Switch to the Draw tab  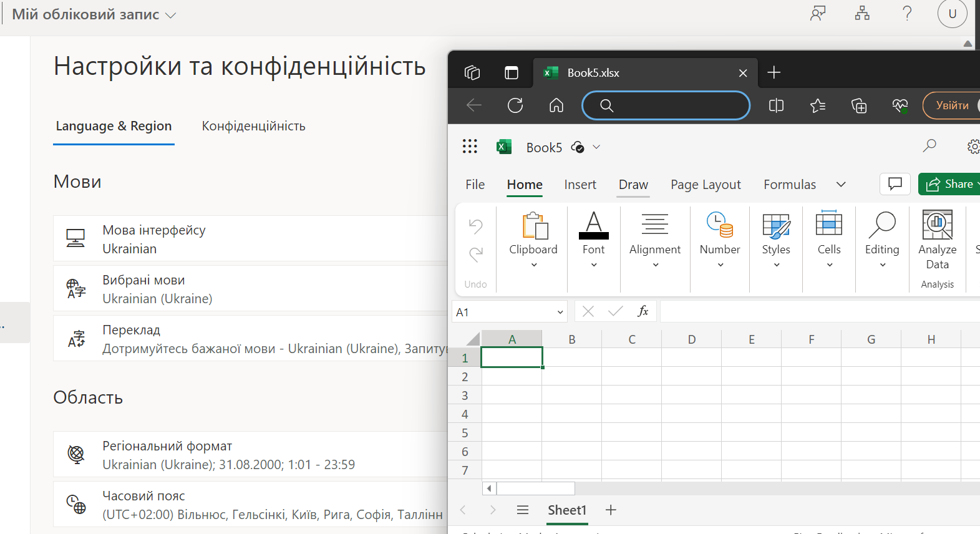[x=633, y=185]
